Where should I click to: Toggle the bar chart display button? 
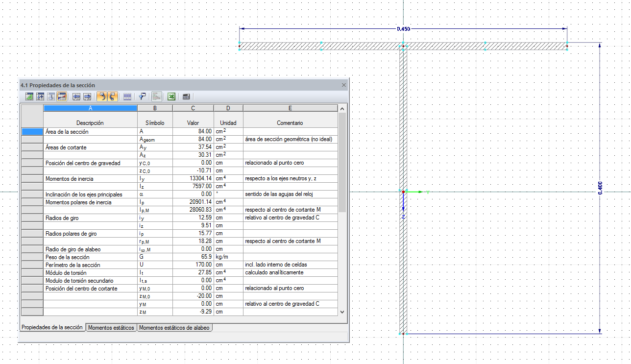[157, 97]
